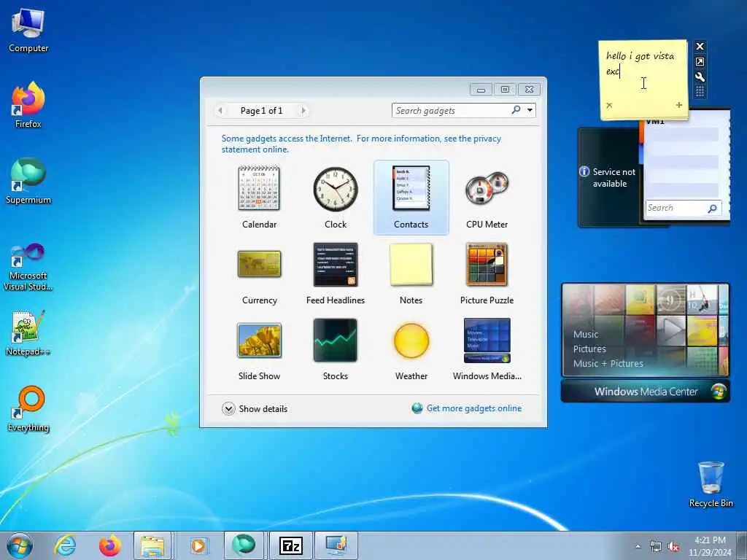Open the muted volume tray icon
The image size is (747, 560).
(x=673, y=547)
